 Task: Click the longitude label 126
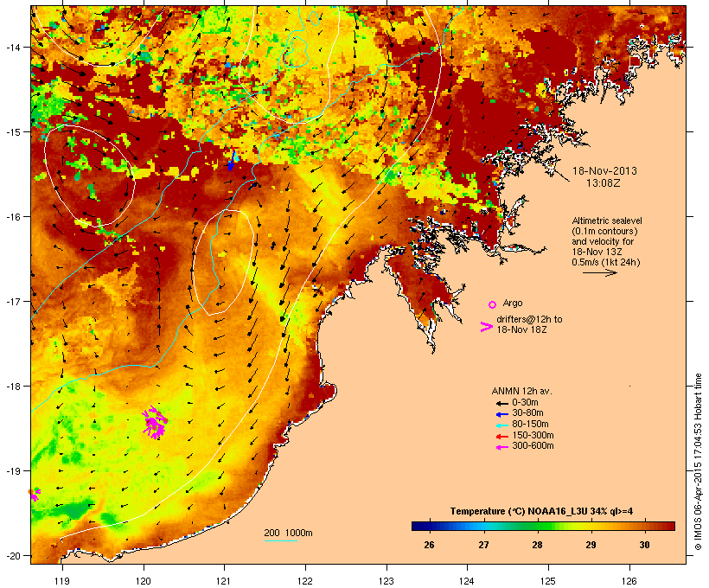(x=629, y=581)
